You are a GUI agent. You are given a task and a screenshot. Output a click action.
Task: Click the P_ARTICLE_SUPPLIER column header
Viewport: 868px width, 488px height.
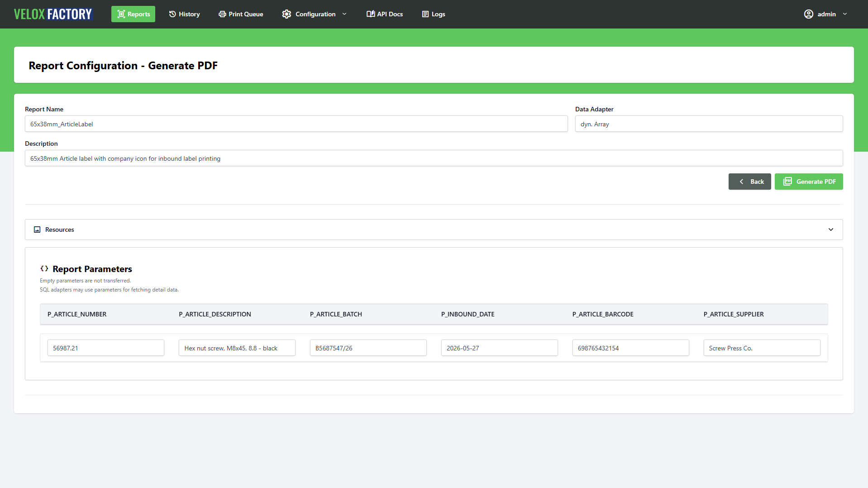pos(734,314)
